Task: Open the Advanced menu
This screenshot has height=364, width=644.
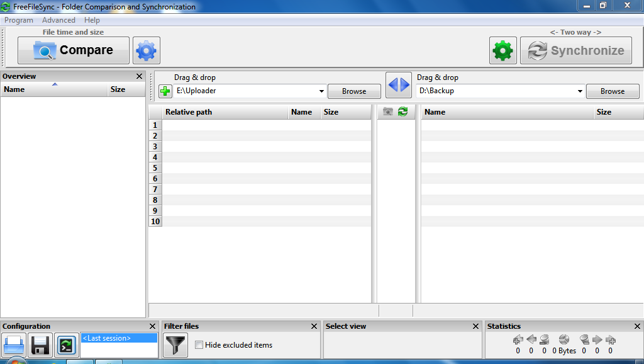Action: pos(58,20)
